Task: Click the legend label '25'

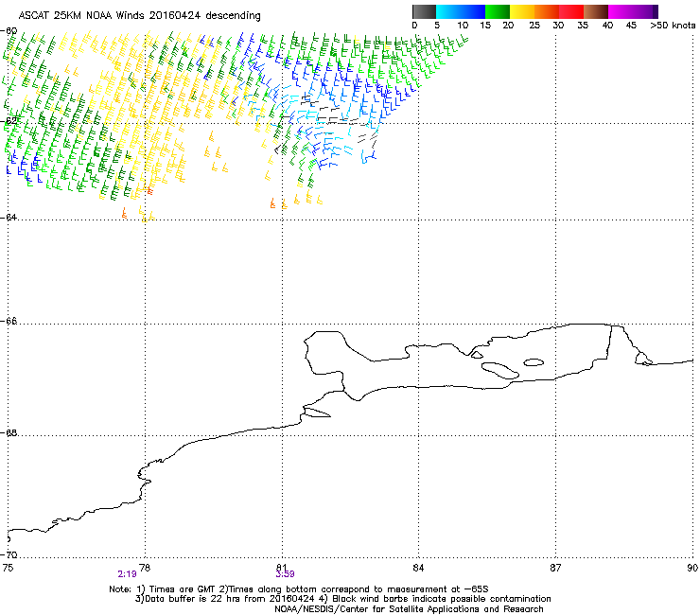Action: coord(534,26)
